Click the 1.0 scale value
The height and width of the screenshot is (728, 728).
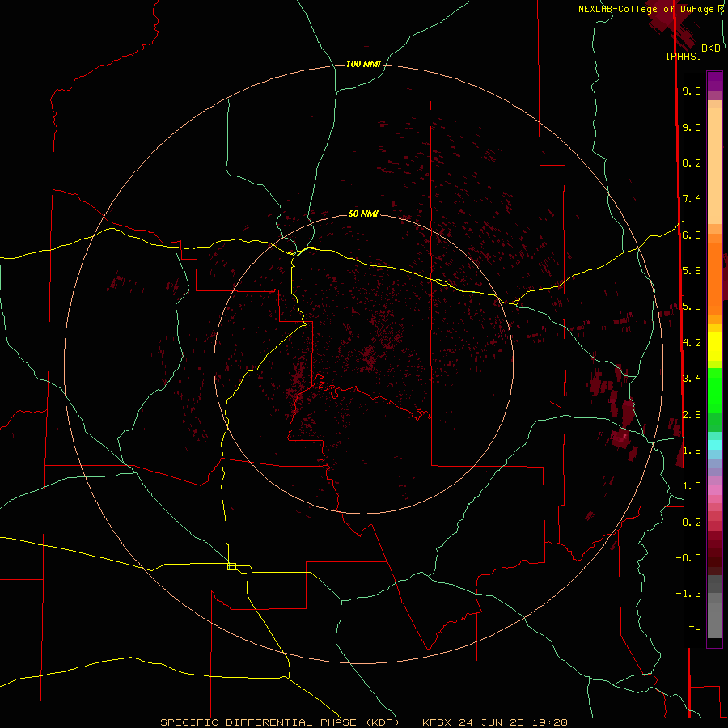[692, 486]
